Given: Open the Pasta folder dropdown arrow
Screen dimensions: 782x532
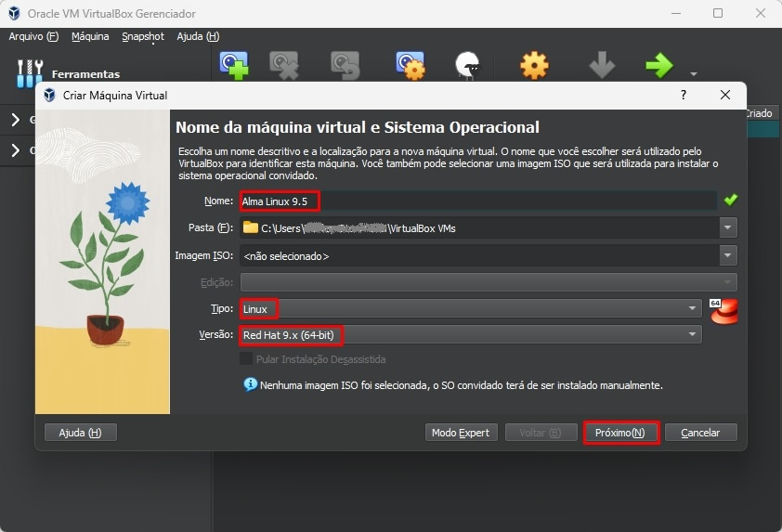Looking at the screenshot, I should (x=727, y=227).
